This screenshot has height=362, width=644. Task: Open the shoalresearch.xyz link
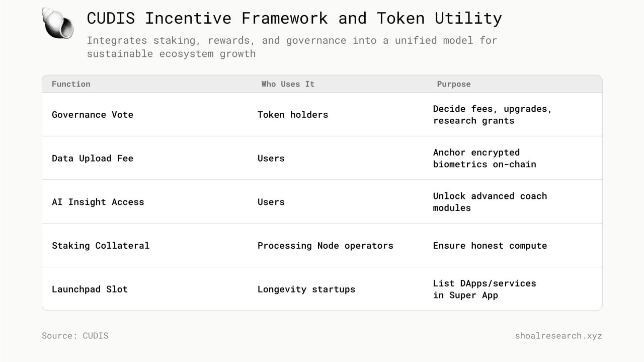point(558,336)
